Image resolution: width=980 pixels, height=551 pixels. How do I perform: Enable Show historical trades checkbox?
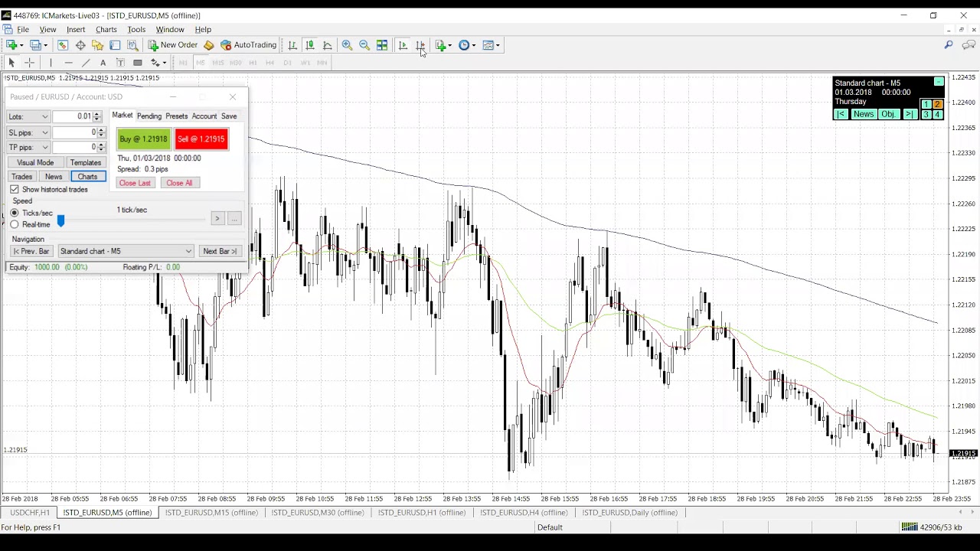pyautogui.click(x=15, y=189)
